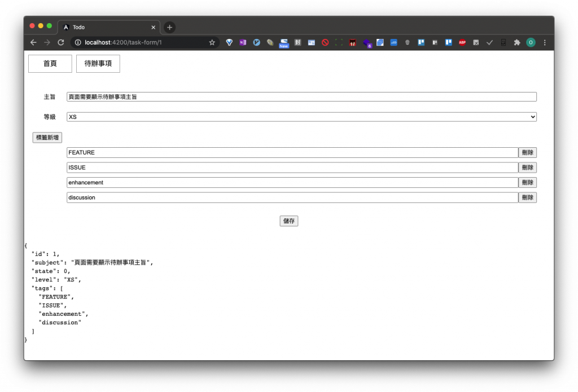578x392 pixels.
Task: Open the Chrome three-dot menu
Action: click(x=545, y=42)
